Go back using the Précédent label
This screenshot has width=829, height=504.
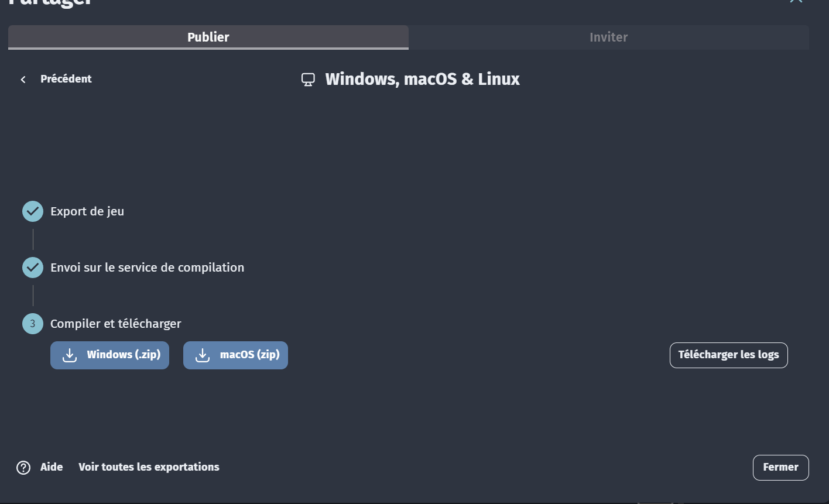pyautogui.click(x=66, y=79)
